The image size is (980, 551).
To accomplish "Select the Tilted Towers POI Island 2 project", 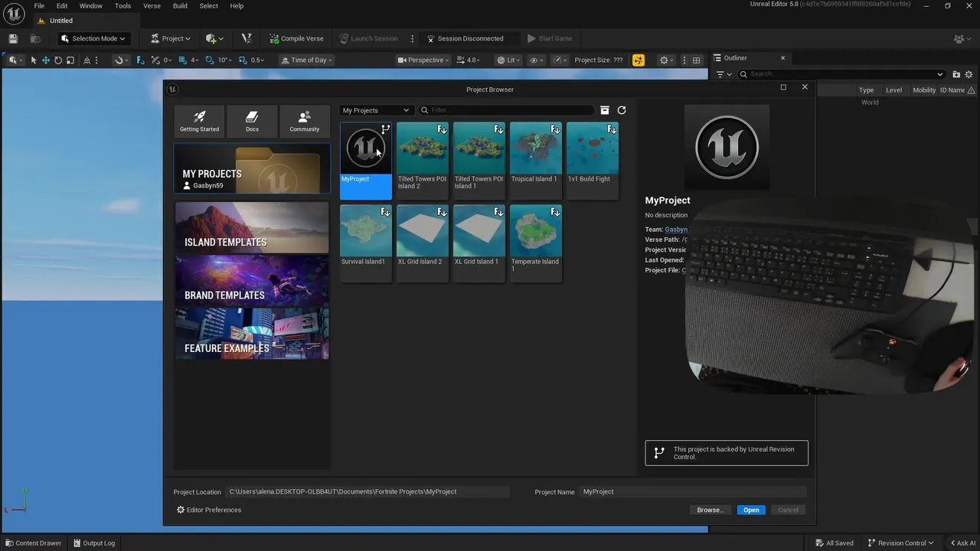I will [422, 160].
